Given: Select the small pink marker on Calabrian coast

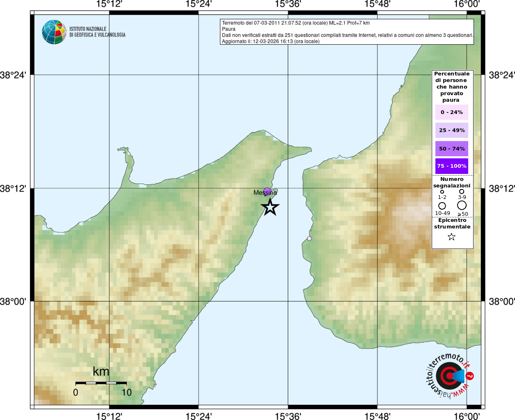Looking at the screenshot, I should pyautogui.click(x=309, y=238).
